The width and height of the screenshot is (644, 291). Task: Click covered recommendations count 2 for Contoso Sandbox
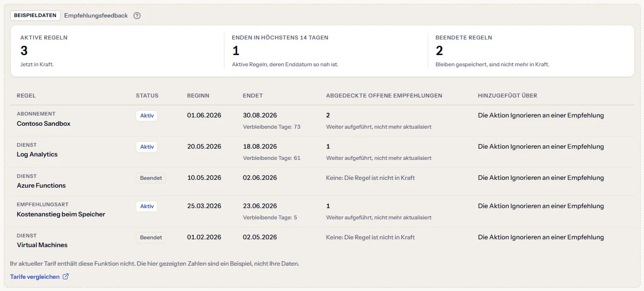[x=328, y=116]
